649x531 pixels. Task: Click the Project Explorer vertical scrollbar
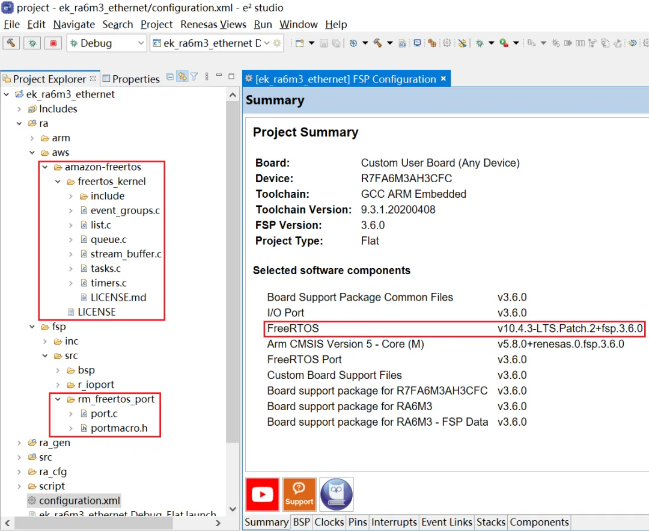(232, 273)
